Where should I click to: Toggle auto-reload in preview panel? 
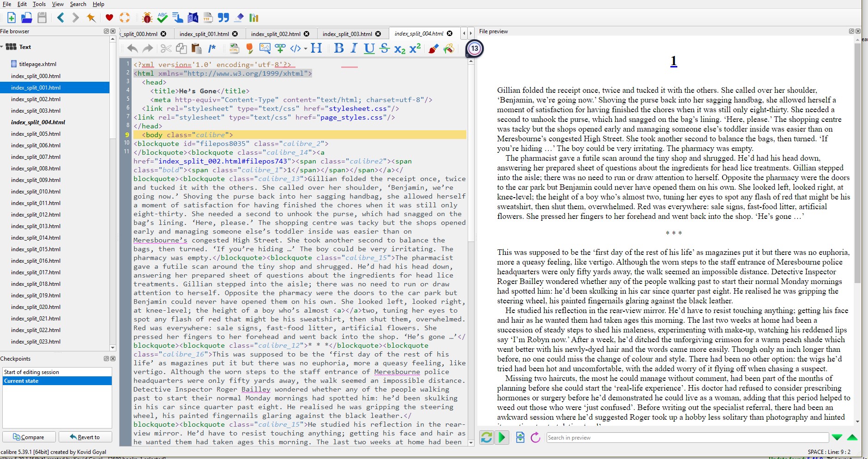coord(487,437)
